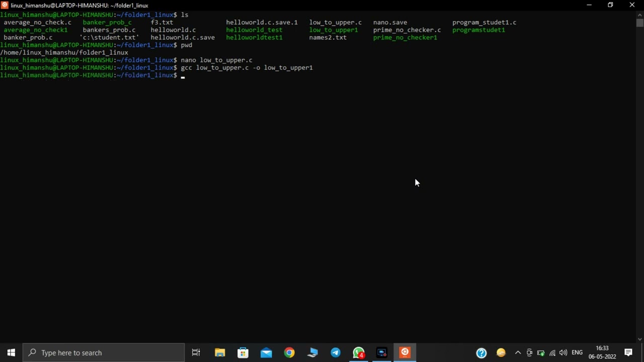Open the weather icon in the taskbar
Viewport: 644px width, 362px height.
coord(501,353)
